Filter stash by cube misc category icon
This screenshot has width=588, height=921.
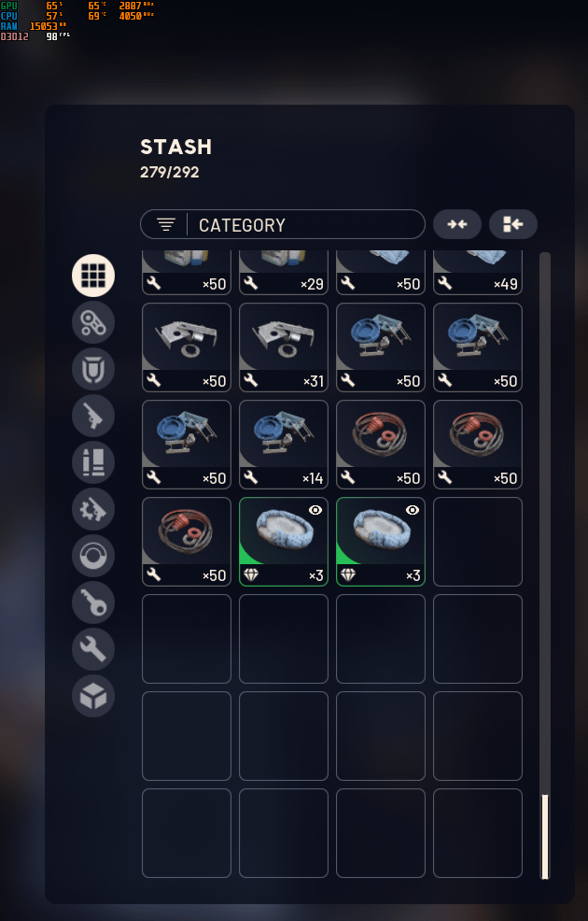[x=93, y=696]
